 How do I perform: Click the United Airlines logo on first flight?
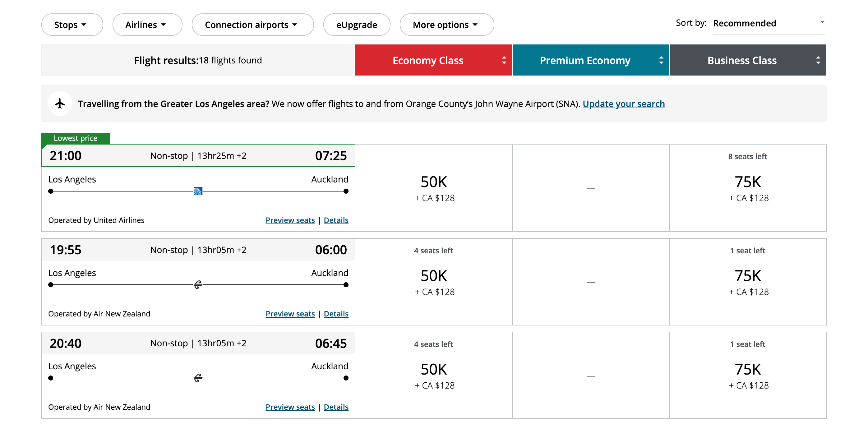[x=198, y=191]
